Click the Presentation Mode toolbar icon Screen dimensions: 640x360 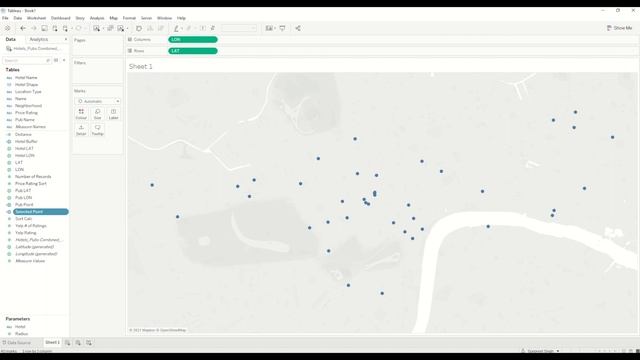pyautogui.click(x=282, y=28)
